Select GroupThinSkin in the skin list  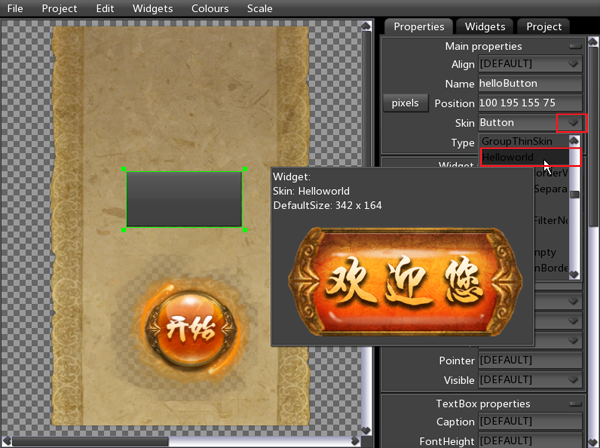coord(520,142)
